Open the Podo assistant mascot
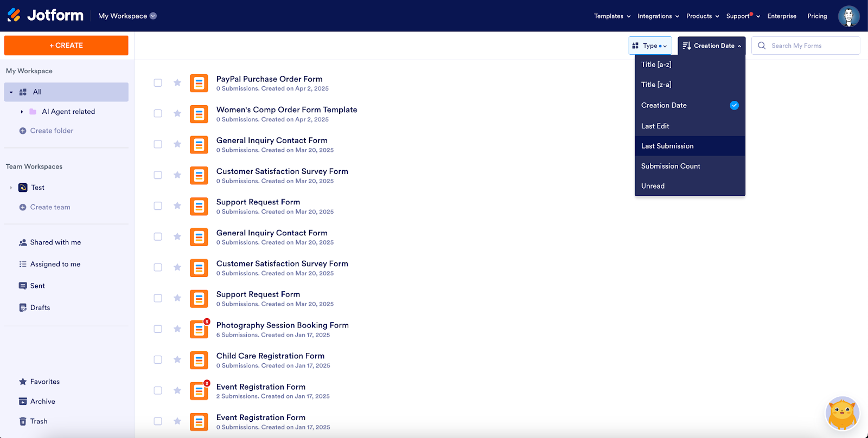 (842, 413)
